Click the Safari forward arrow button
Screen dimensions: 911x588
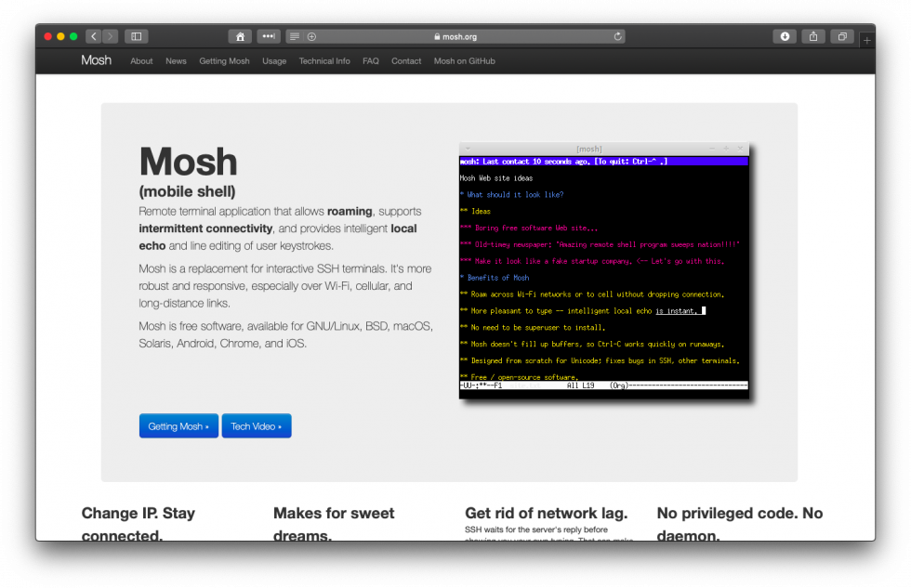111,36
